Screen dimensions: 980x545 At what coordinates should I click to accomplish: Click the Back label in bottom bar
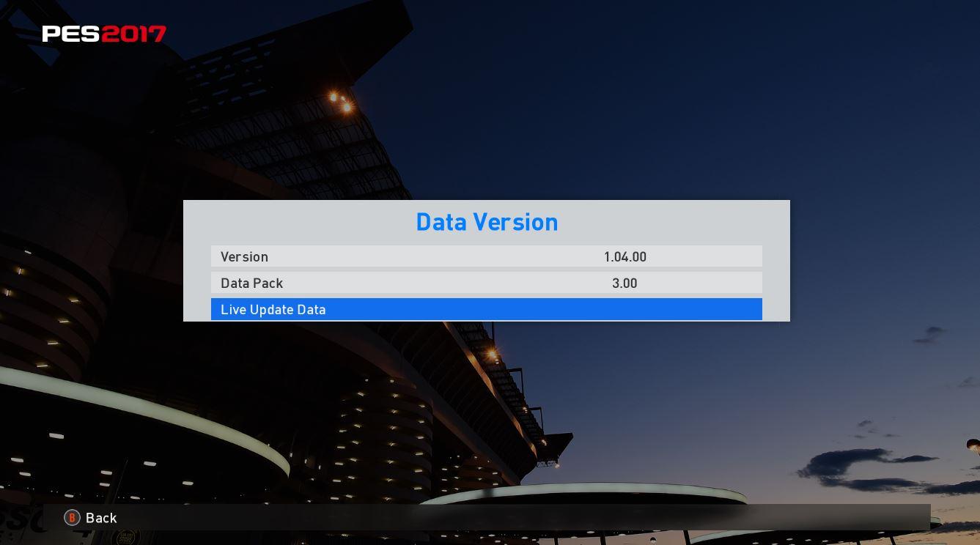[101, 518]
